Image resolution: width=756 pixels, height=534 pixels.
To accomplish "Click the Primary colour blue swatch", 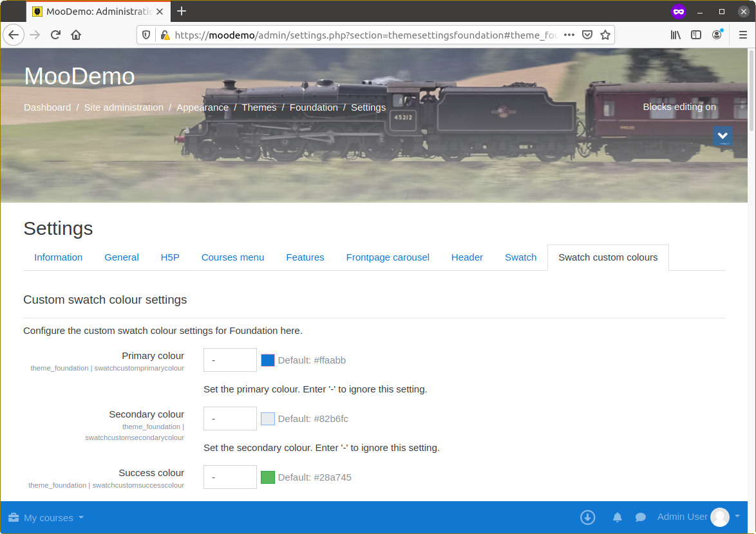I will 268,360.
